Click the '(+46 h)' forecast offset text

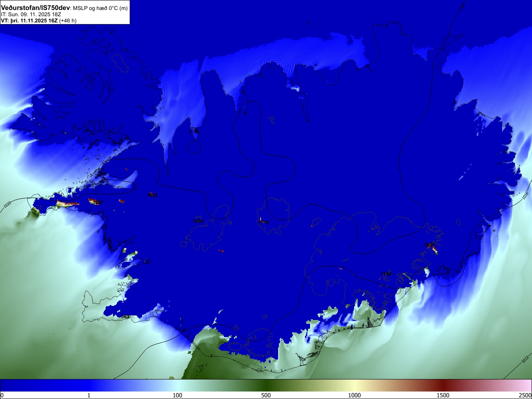pos(68,20)
